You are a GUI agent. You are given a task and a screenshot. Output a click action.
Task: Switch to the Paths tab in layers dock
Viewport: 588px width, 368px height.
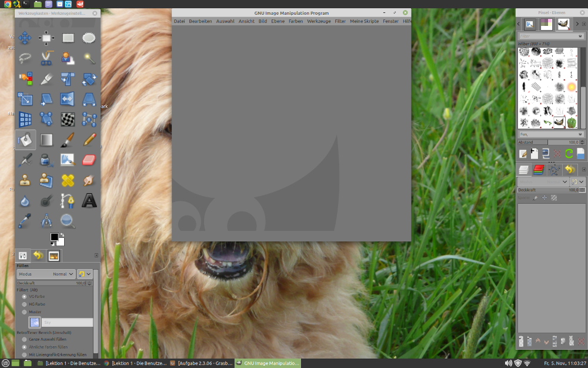point(554,170)
